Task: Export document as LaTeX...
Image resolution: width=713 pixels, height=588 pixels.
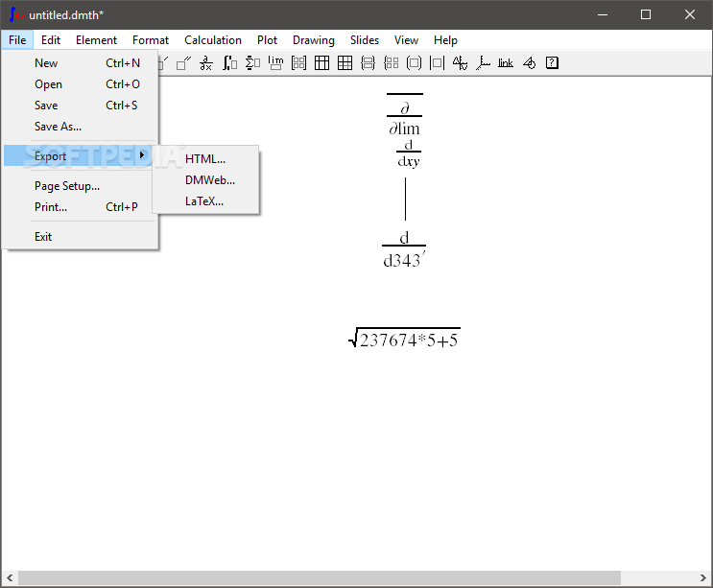Action: (205, 201)
